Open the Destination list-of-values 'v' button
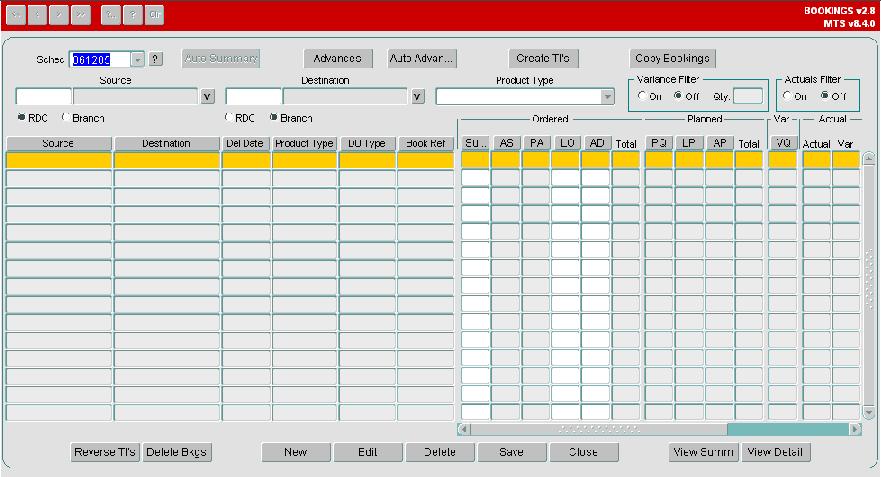This screenshot has width=881, height=477. [x=417, y=97]
